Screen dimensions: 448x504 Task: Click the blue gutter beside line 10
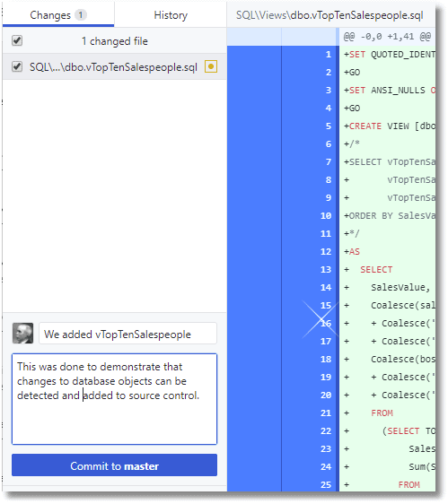254,215
